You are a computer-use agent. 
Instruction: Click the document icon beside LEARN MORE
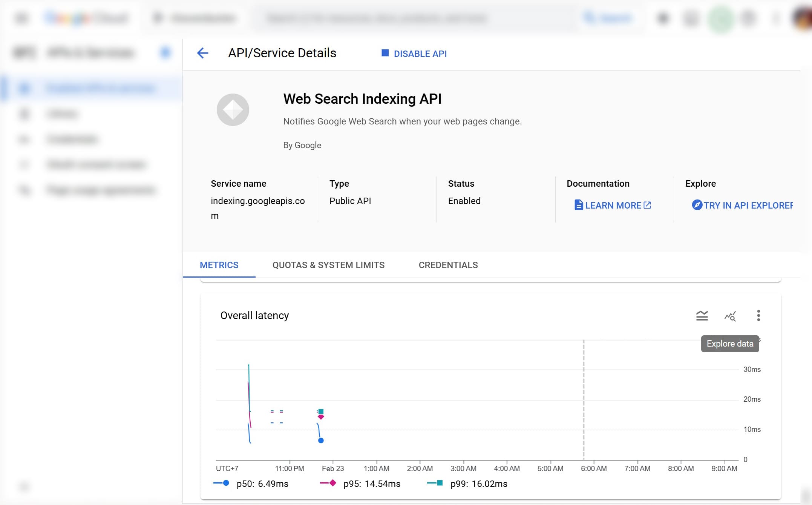click(x=579, y=205)
